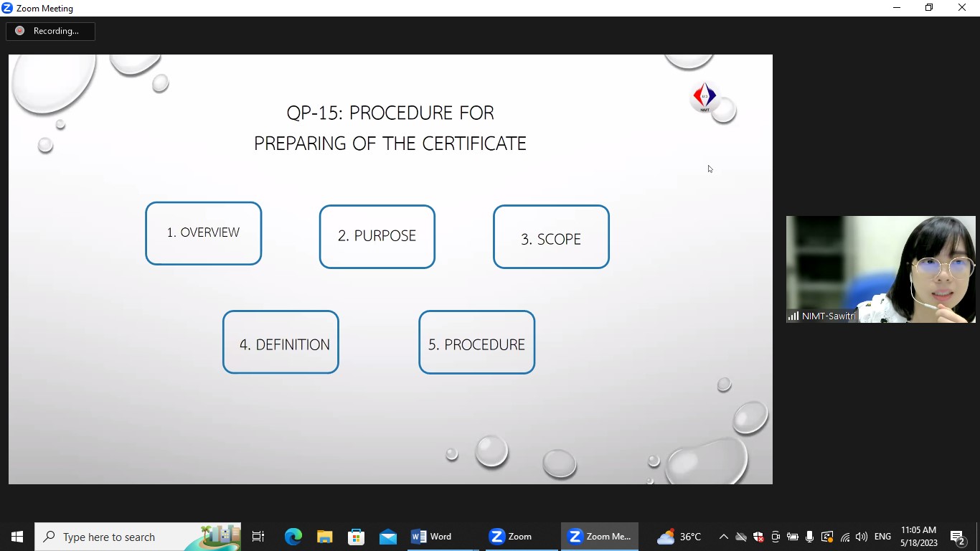The width and height of the screenshot is (980, 551).
Task: Select the NIMT-Sawitri video thumbnail
Action: click(x=880, y=269)
